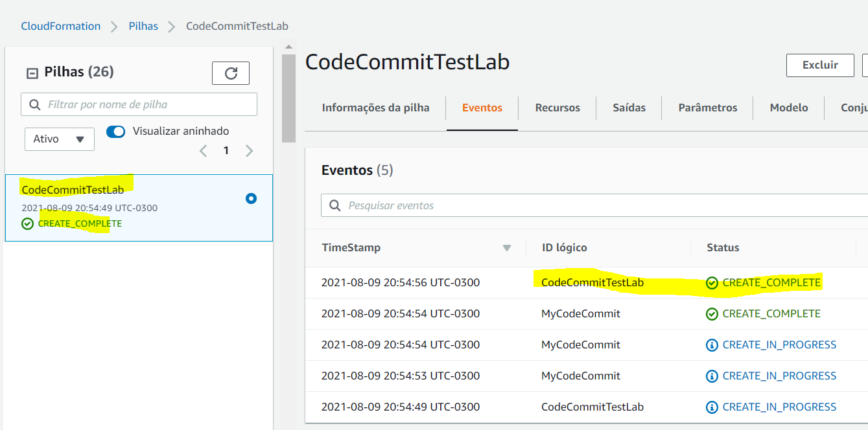Screen dimensions: 868x430
Task: Navigate to Pilhas breadcrumb link
Action: pyautogui.click(x=143, y=27)
